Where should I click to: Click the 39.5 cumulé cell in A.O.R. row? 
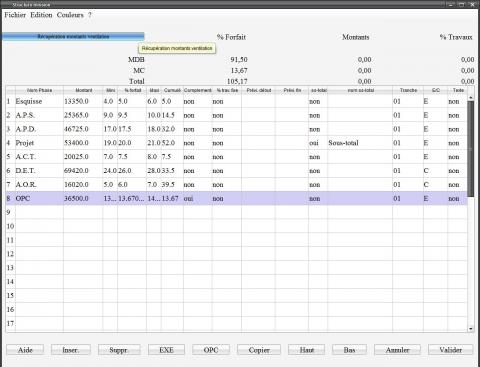click(x=172, y=185)
